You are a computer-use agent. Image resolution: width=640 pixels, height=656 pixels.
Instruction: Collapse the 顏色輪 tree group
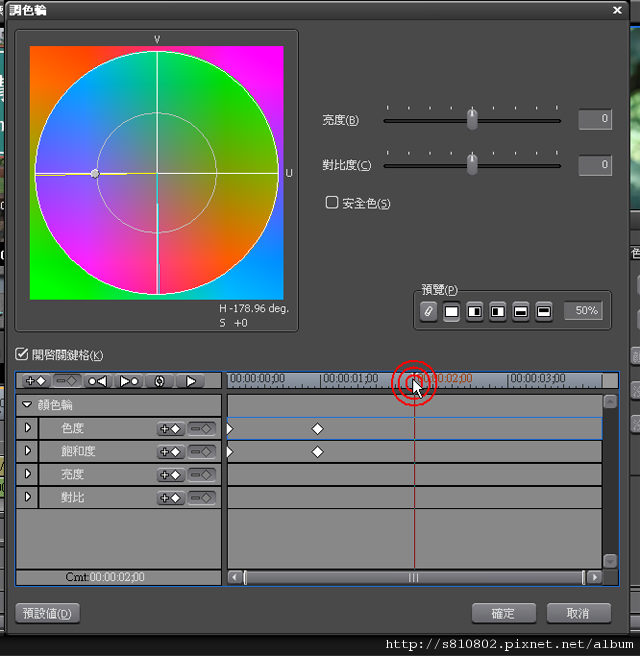[x=27, y=405]
